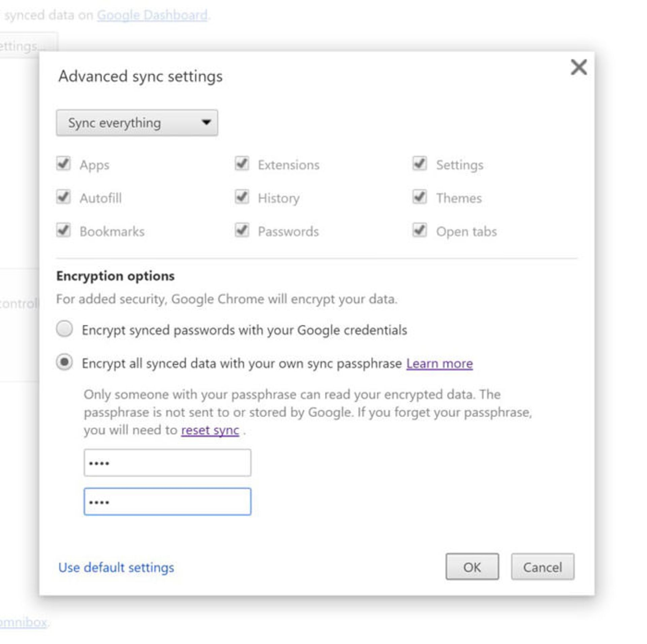Toggle the Apps checkbox

click(63, 164)
